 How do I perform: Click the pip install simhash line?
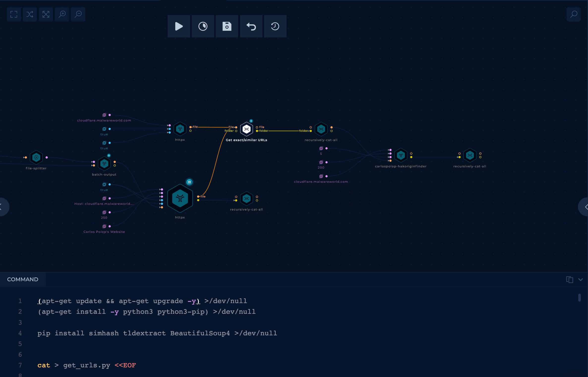pyautogui.click(x=157, y=333)
